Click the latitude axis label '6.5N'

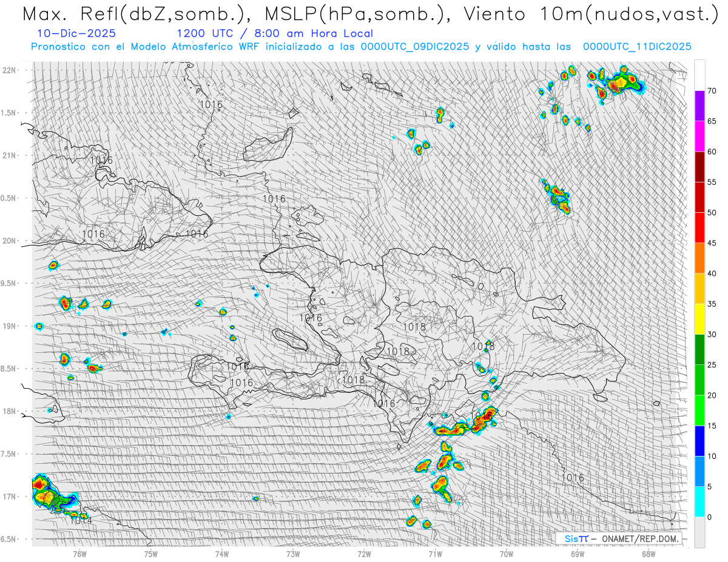pos(9,539)
